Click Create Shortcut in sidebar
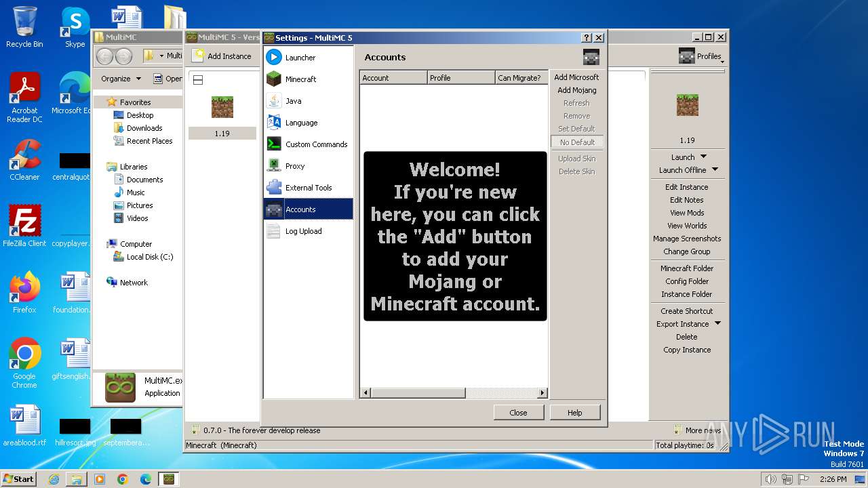The image size is (868, 488). click(x=686, y=311)
